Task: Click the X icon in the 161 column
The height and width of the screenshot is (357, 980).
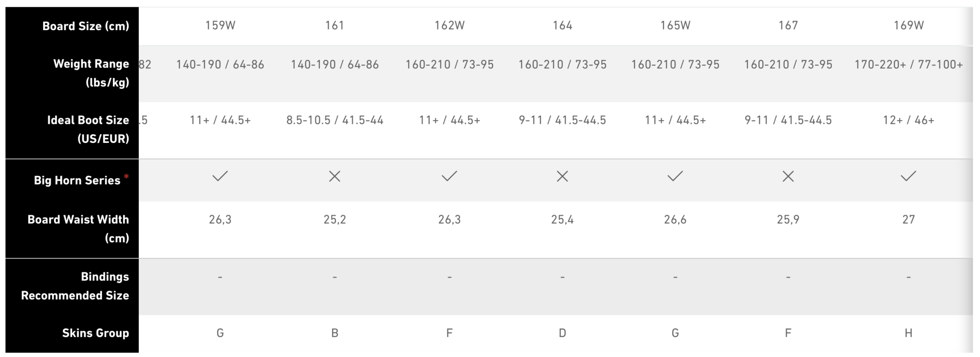Action: coord(334,176)
